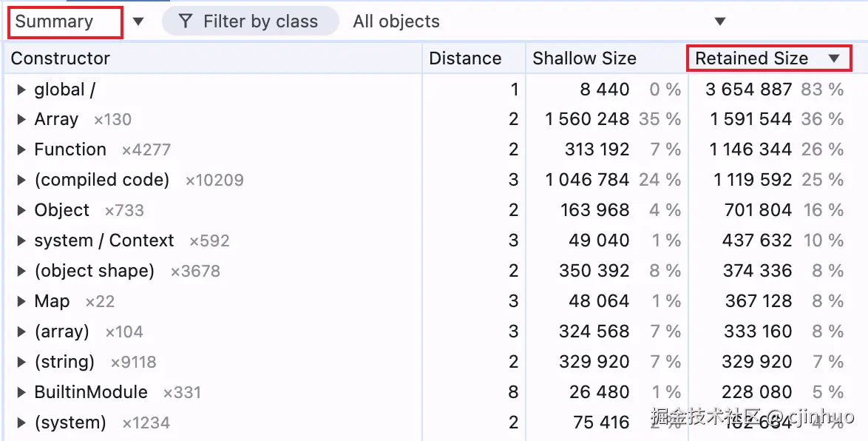Expand the Object constructor row
This screenshot has width=868, height=441.
pyautogui.click(x=21, y=210)
